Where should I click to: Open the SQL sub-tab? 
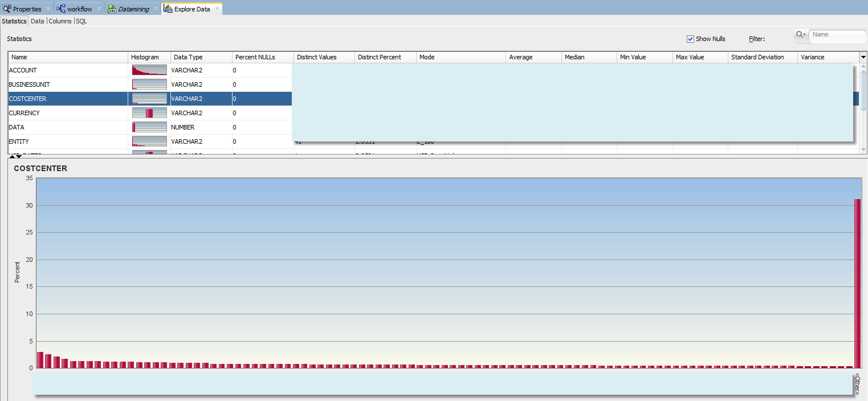81,21
